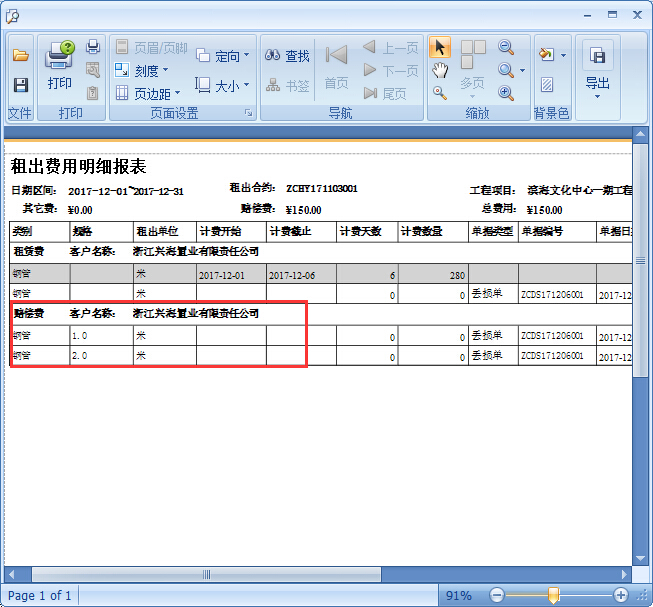653x607 pixels.
Task: Open the Export dropdown arrow
Action: 598,97
